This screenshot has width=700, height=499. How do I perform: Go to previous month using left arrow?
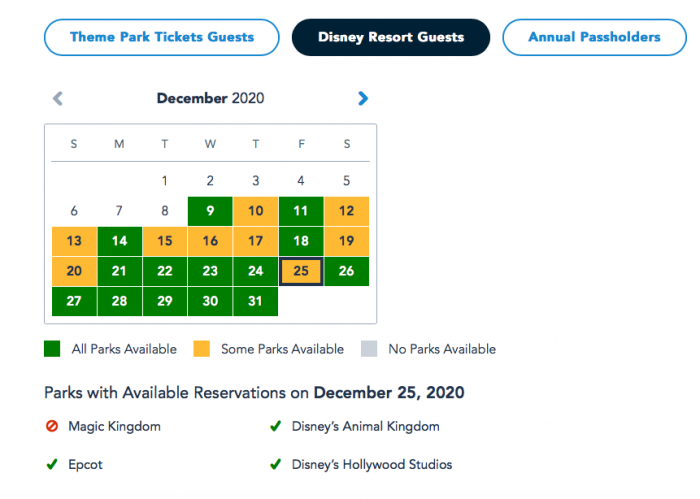tap(58, 98)
